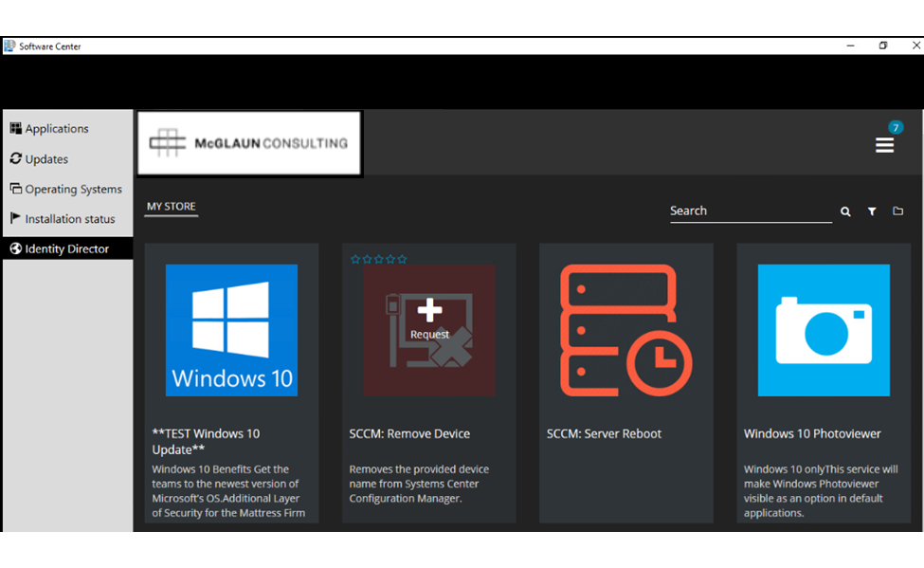The width and height of the screenshot is (924, 568).
Task: Open the Windows 10 Photoviewer title
Action: coord(812,433)
